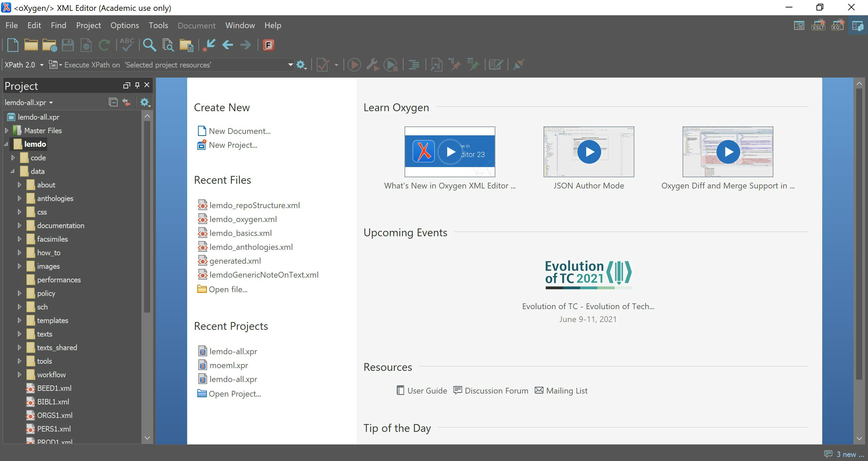868x461 pixels.
Task: Click the red F icon in toolbar
Action: (x=268, y=45)
